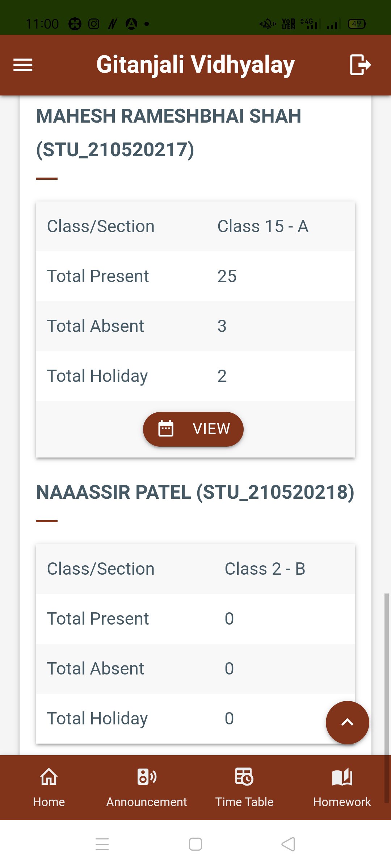391x868 pixels.
Task: Open the Home tab icon
Action: 49,777
